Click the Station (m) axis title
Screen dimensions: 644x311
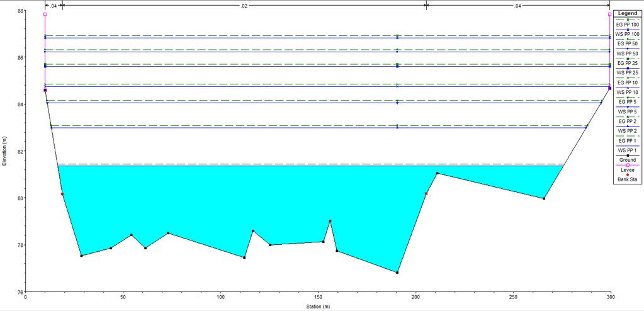click(318, 307)
